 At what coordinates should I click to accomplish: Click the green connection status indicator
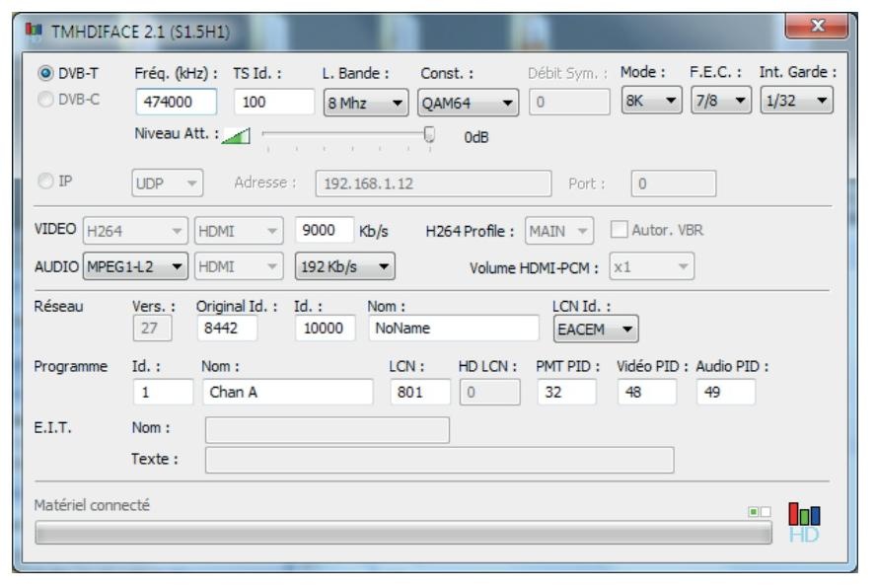click(x=753, y=511)
